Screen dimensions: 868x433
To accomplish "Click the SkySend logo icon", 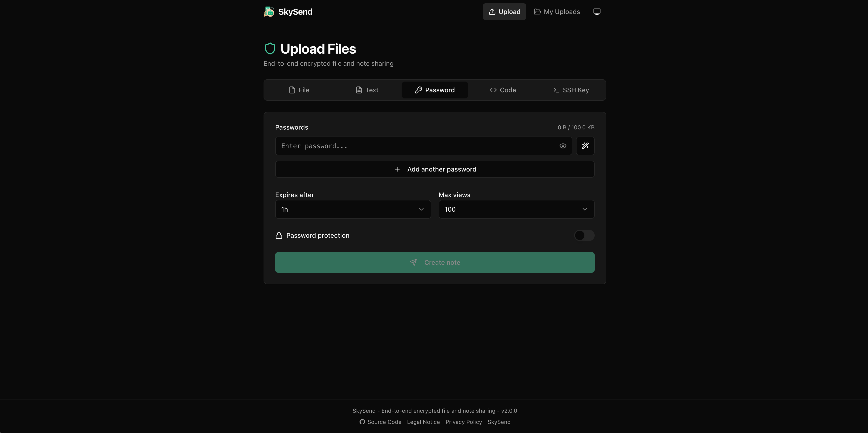I will click(269, 11).
